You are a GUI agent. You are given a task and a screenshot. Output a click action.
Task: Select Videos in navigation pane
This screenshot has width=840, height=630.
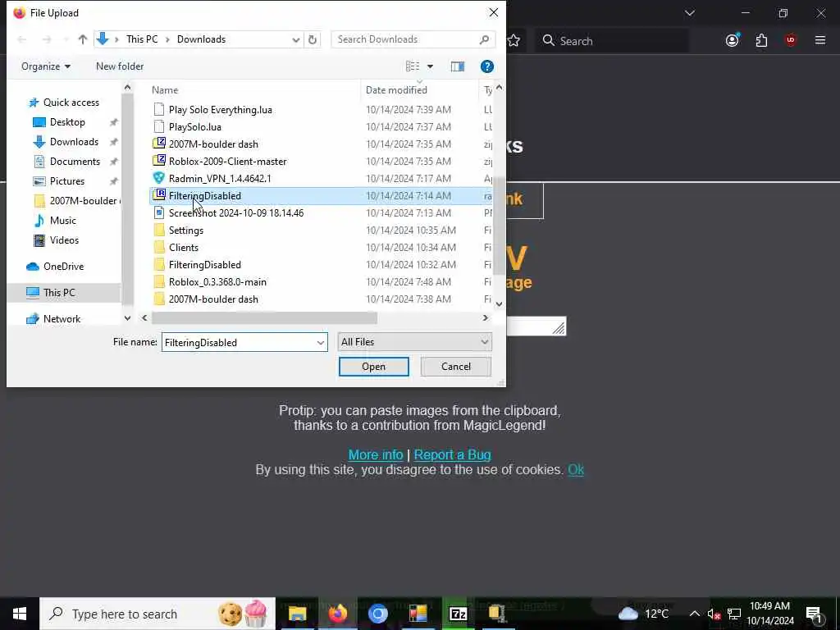tap(64, 240)
